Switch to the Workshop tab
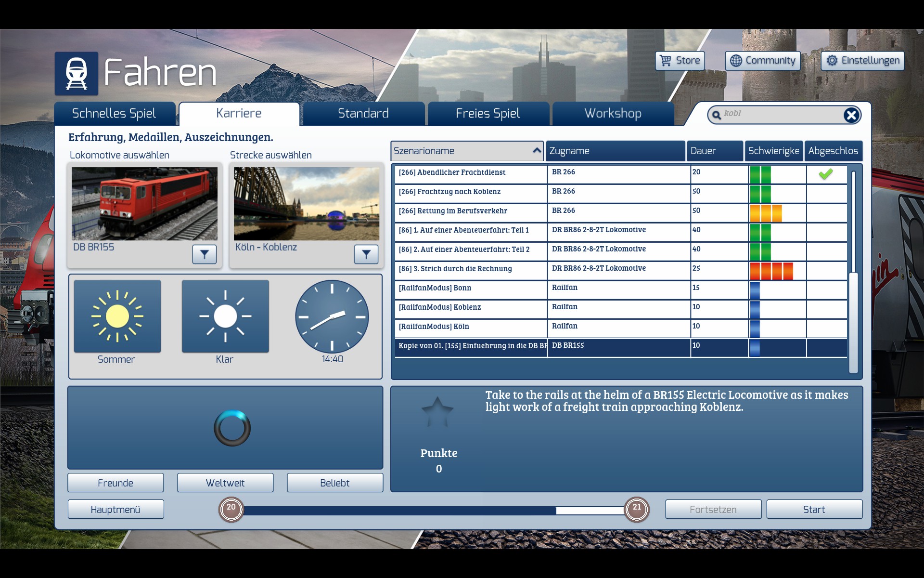 [613, 114]
